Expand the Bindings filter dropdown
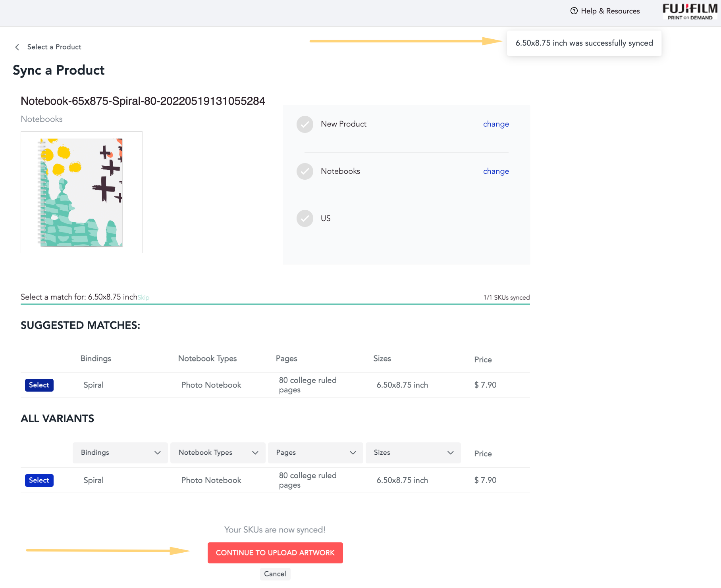Image resolution: width=721 pixels, height=588 pixels. tap(120, 453)
